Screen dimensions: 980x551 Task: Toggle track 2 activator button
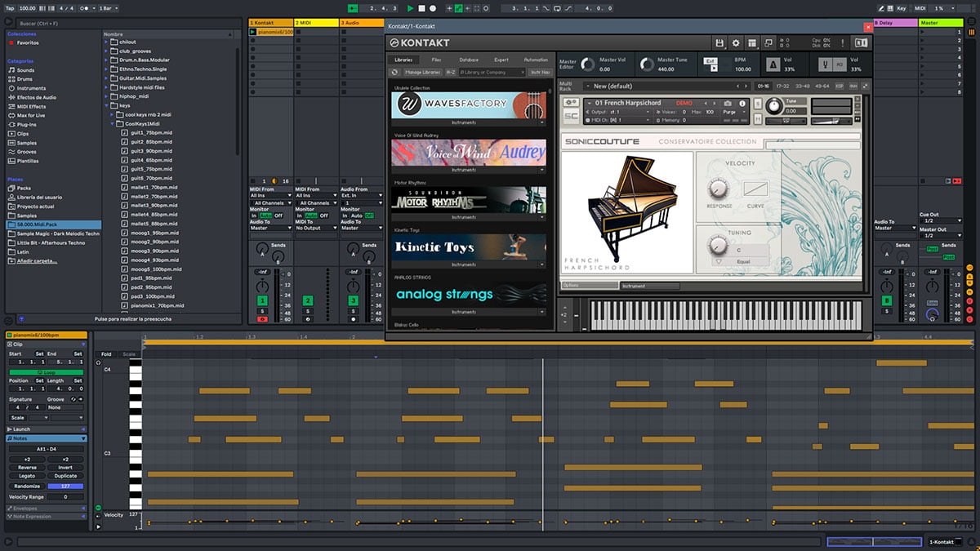coord(308,300)
